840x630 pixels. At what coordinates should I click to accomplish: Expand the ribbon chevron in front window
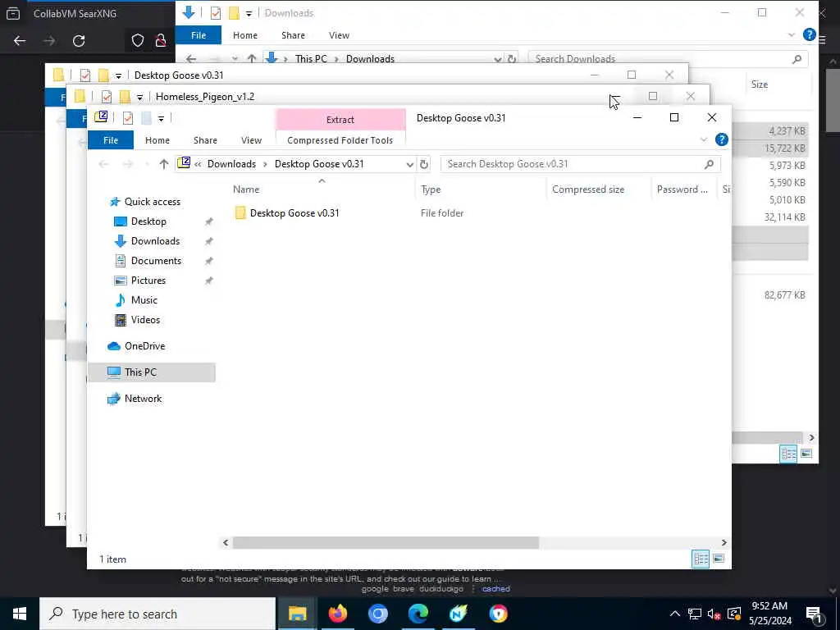click(703, 139)
